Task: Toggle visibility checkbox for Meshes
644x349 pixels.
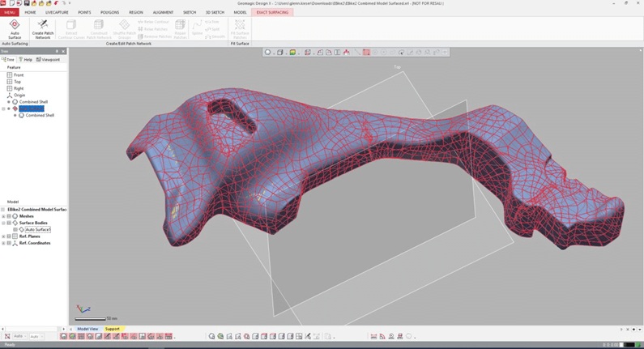Action: coord(9,216)
